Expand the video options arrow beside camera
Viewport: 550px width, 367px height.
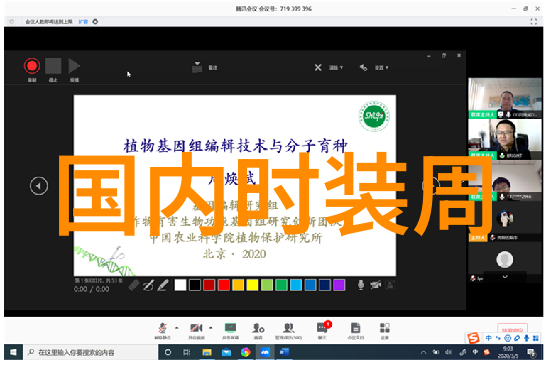pos(210,328)
